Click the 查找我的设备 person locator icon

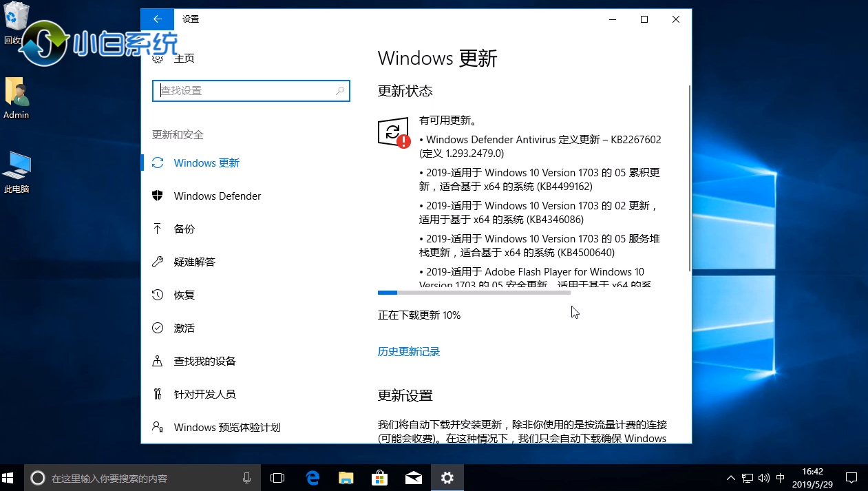(158, 362)
